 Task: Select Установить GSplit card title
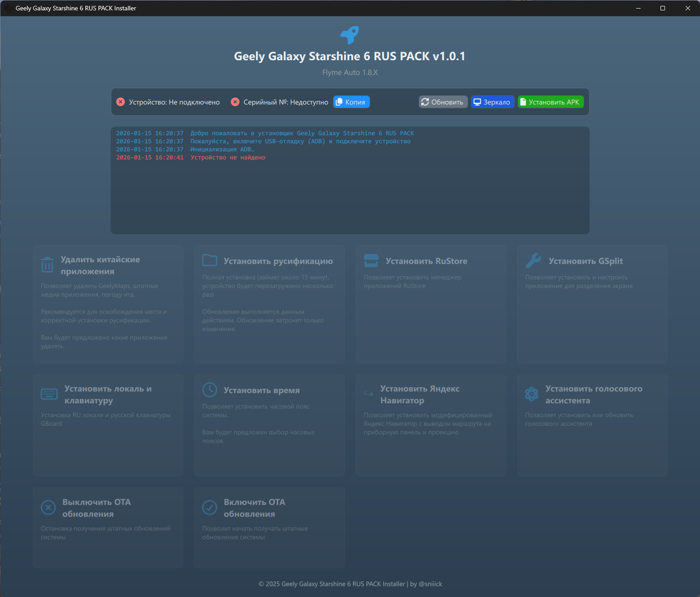[586, 261]
